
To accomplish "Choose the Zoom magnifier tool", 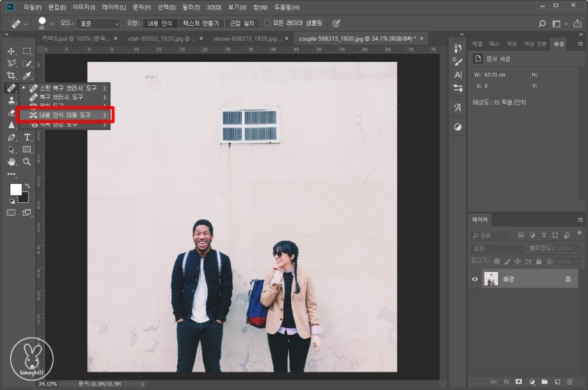I will (27, 161).
